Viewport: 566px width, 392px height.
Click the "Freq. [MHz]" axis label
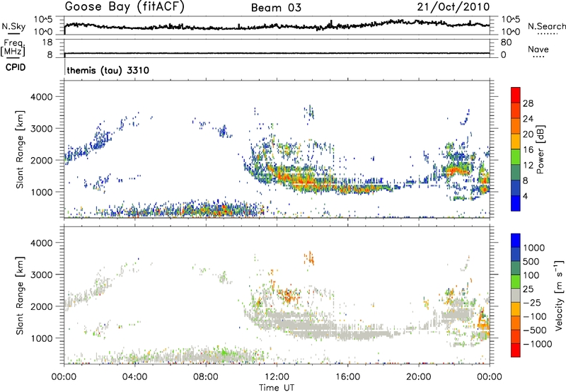(x=13, y=47)
